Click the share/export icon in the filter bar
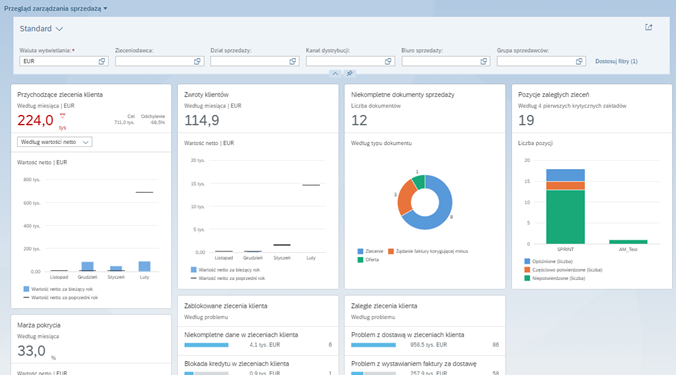Image resolution: width=676 pixels, height=375 pixels. pos(648,28)
